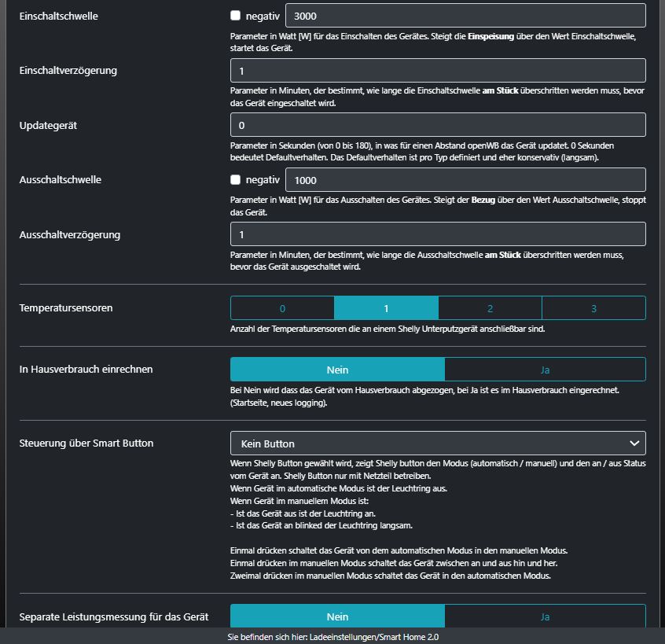Click the Ausschaltverzögerung input field

[x=437, y=234]
